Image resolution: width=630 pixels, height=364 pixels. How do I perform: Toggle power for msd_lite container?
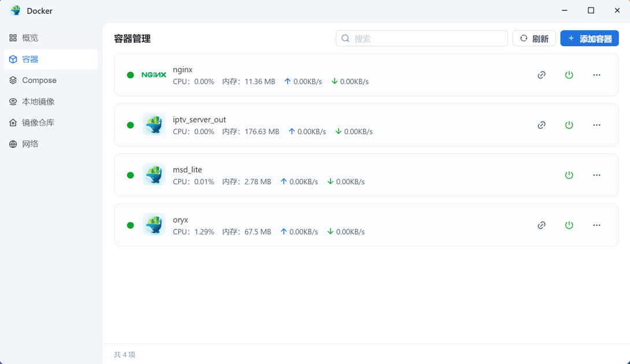pyautogui.click(x=569, y=175)
